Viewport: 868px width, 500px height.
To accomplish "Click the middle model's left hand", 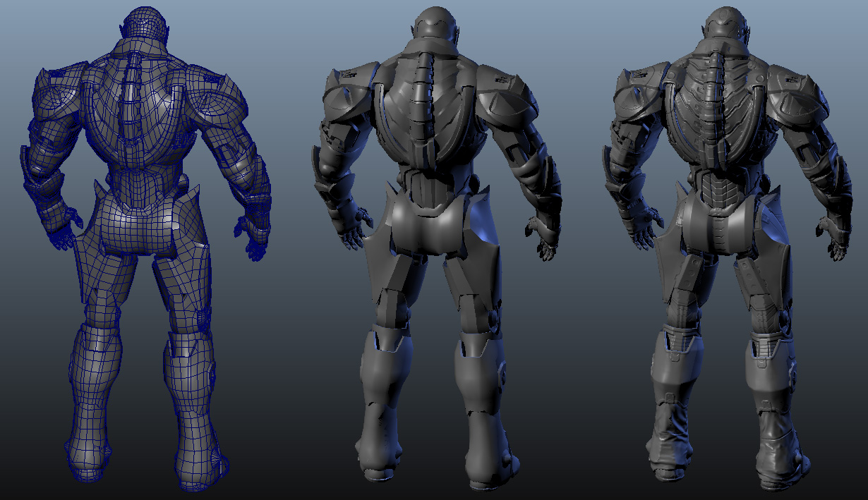I will (355, 229).
